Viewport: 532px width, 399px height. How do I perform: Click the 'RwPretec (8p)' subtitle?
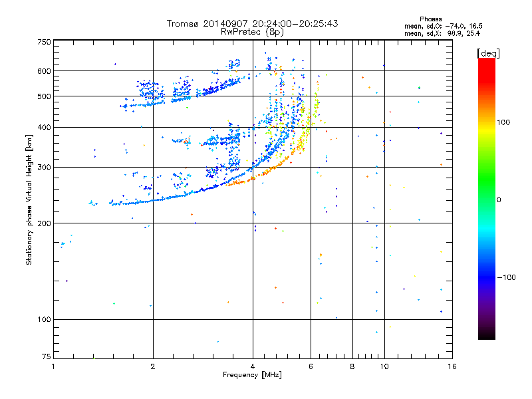coord(252,32)
